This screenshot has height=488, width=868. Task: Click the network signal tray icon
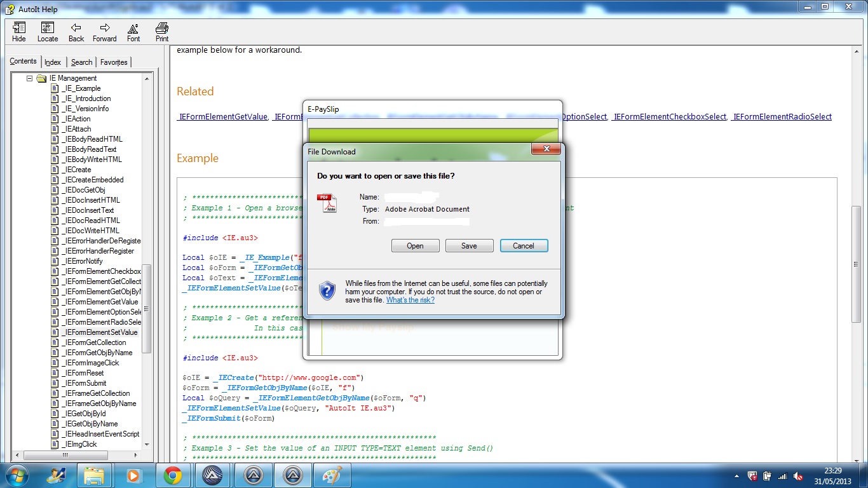pos(783,476)
